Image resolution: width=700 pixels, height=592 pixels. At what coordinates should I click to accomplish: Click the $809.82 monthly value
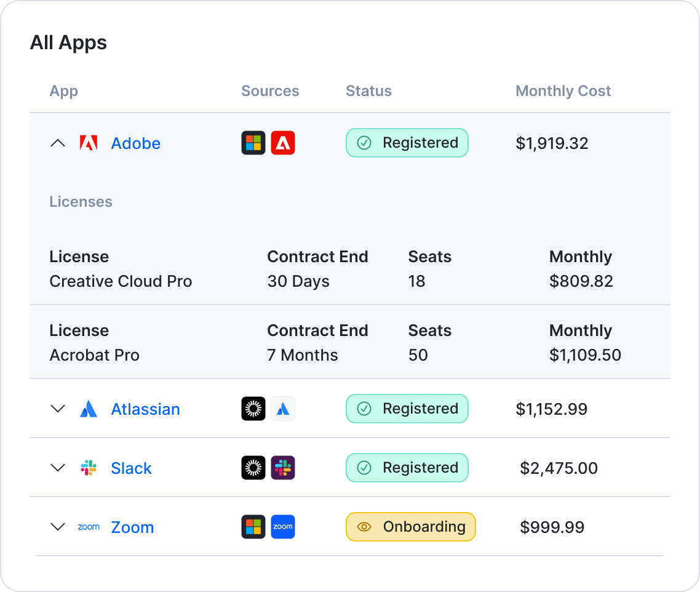pyautogui.click(x=581, y=281)
